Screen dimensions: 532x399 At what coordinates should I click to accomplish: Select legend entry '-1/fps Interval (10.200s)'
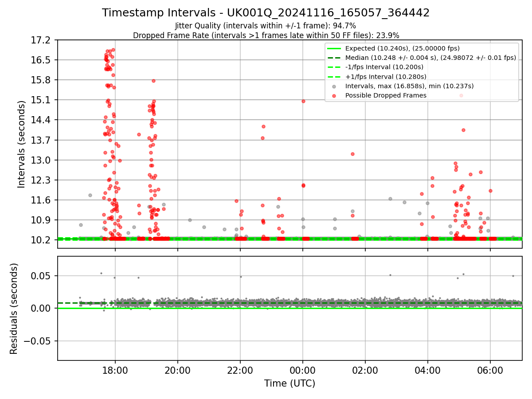click(384, 67)
